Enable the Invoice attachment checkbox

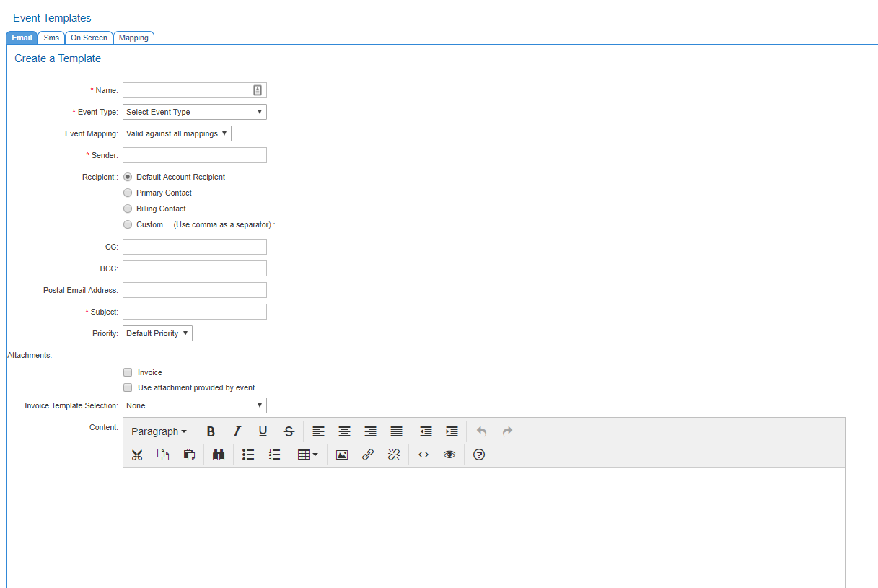(128, 372)
